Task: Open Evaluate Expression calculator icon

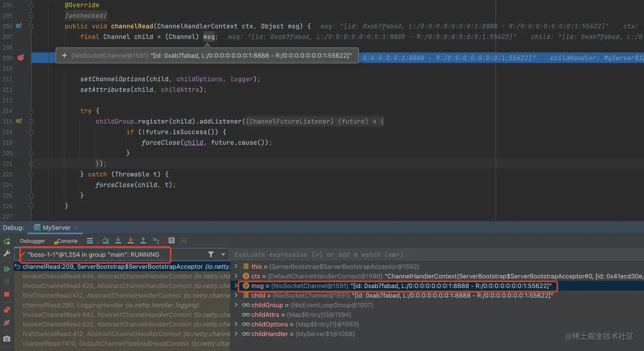Action: coord(172,241)
